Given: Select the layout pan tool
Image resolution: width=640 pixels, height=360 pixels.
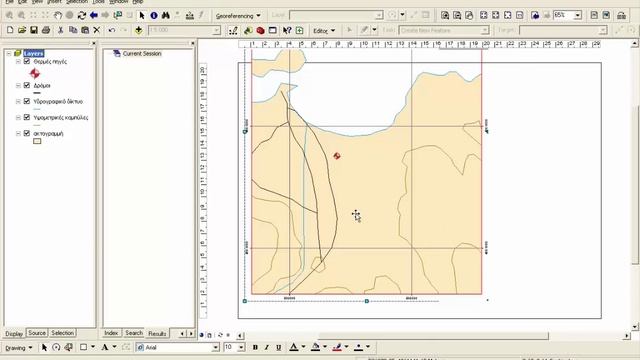Looking at the screenshot, I should click(x=469, y=16).
